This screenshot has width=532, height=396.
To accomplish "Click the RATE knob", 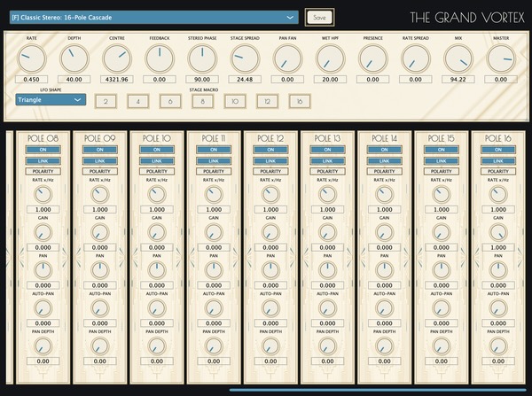I will [32, 58].
